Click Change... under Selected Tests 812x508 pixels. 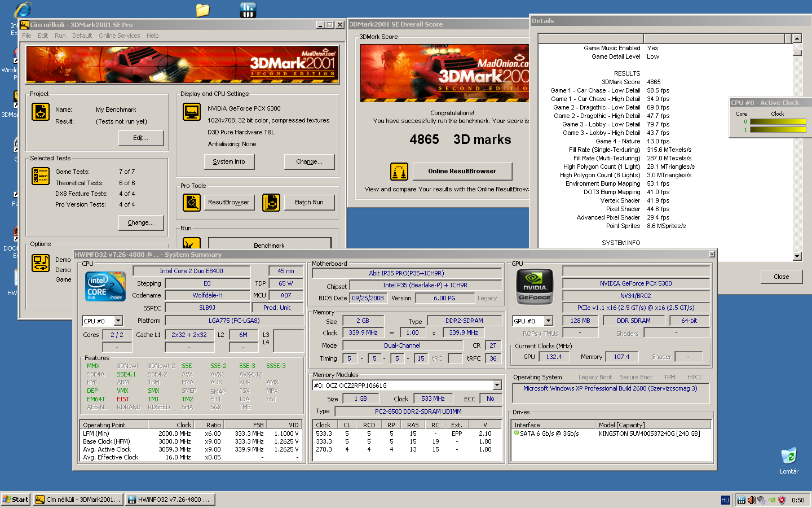pos(141,222)
